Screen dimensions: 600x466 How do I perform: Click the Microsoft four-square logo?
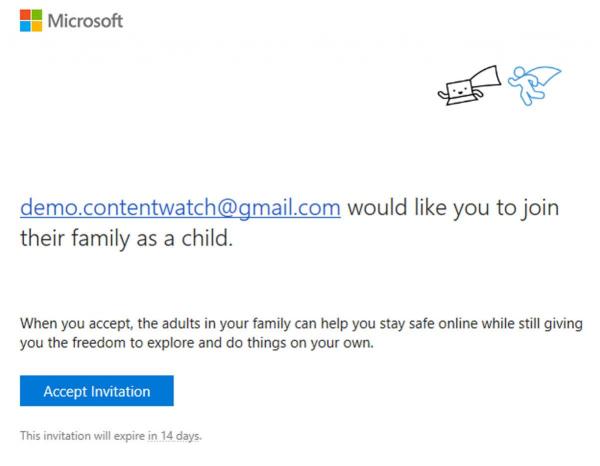(31, 20)
